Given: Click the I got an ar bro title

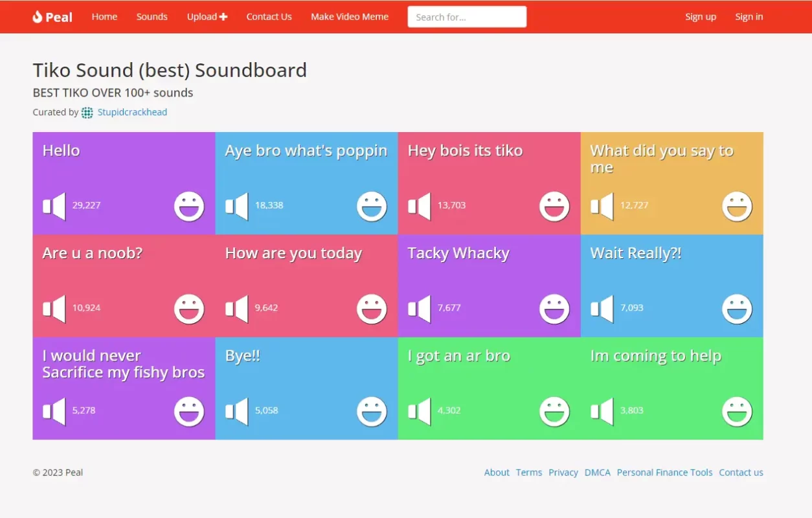Looking at the screenshot, I should coord(459,357).
